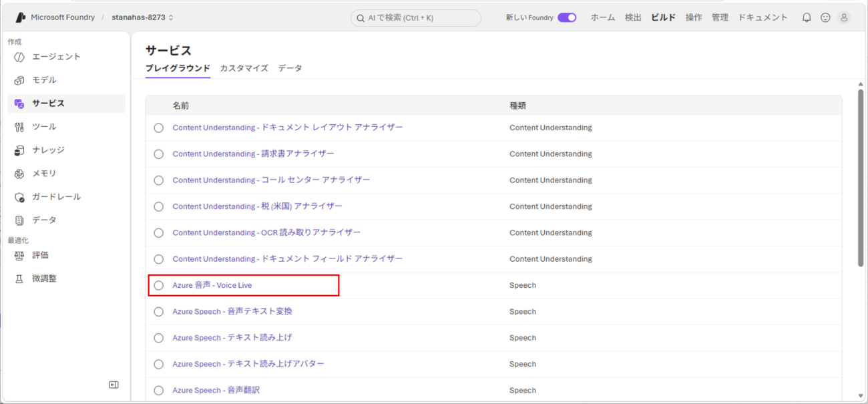The image size is (868, 404).
Task: Open Azure Speech - 音声翻訳 link
Action: point(216,391)
